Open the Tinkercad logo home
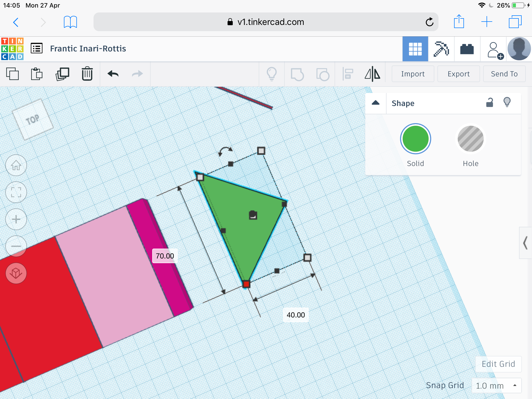Image resolution: width=532 pixels, height=399 pixels. (12, 49)
